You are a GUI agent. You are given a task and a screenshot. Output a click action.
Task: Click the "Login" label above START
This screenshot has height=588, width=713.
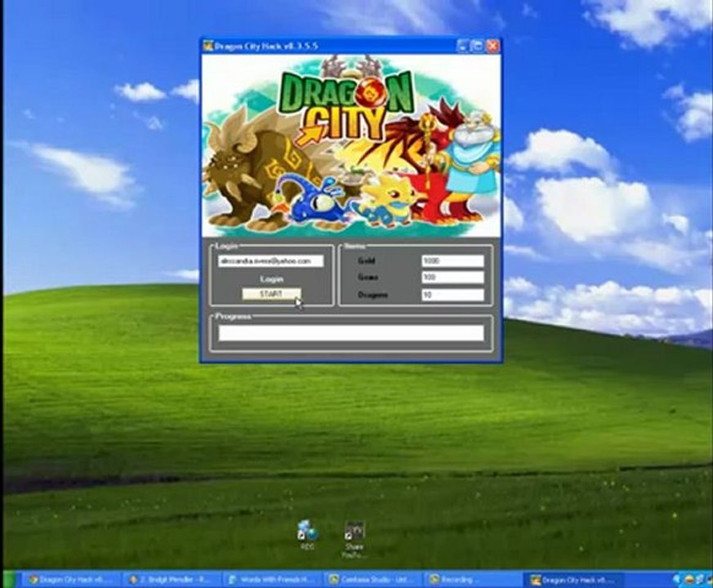tap(271, 278)
